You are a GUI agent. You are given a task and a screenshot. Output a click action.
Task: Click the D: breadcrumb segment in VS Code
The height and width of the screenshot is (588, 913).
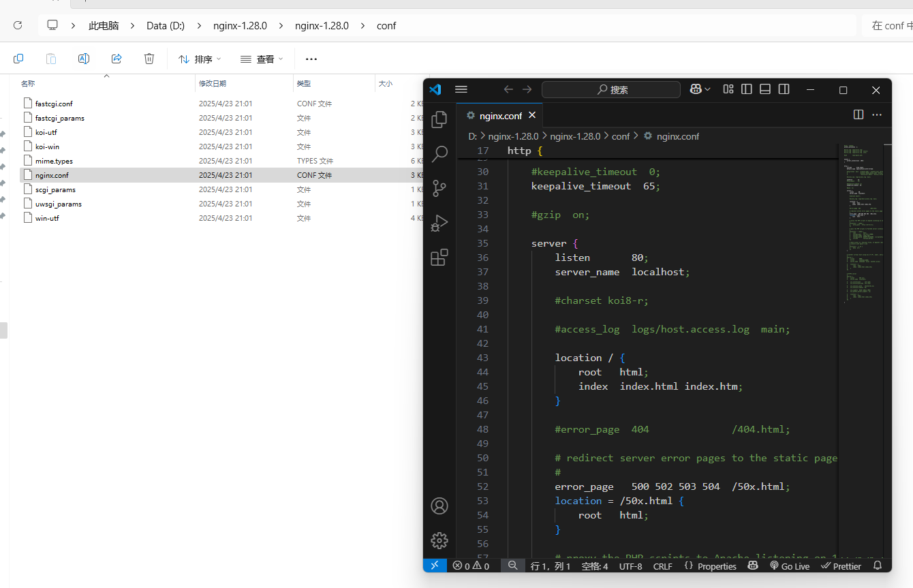click(x=472, y=136)
